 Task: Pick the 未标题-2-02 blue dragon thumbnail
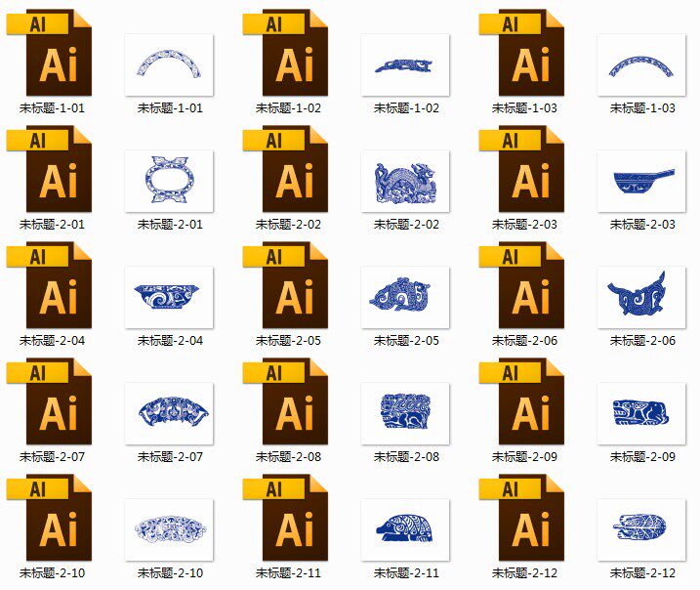[405, 181]
